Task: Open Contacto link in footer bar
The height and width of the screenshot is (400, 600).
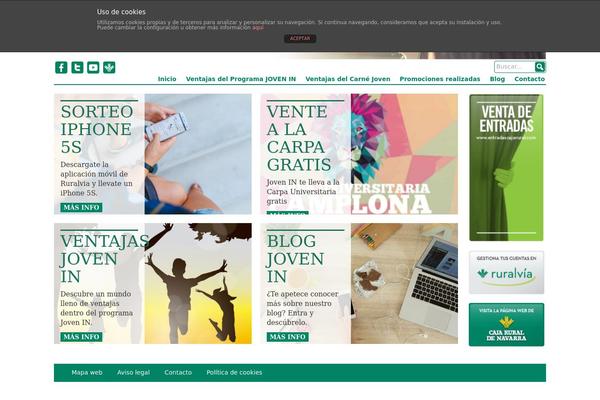Action: tap(178, 372)
